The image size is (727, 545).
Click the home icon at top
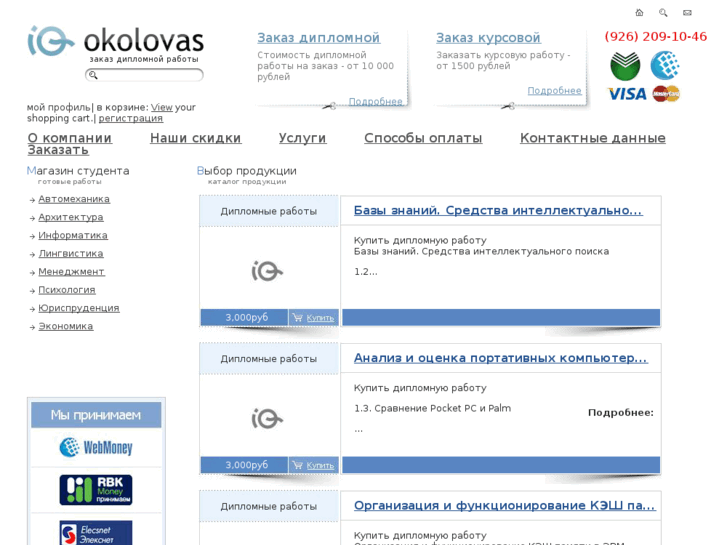639,13
